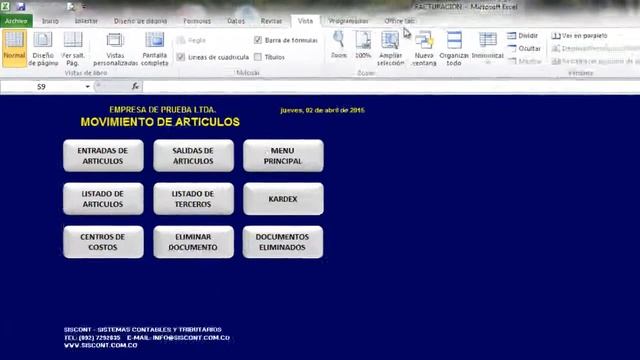Click Organizar todo icon
Viewport: 640px width, 360px height.
click(x=454, y=48)
